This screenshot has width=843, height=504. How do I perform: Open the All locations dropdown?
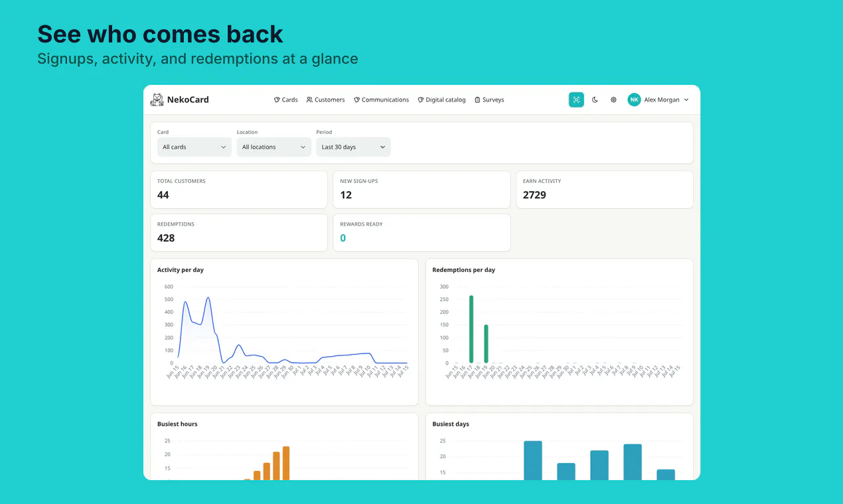coord(274,147)
